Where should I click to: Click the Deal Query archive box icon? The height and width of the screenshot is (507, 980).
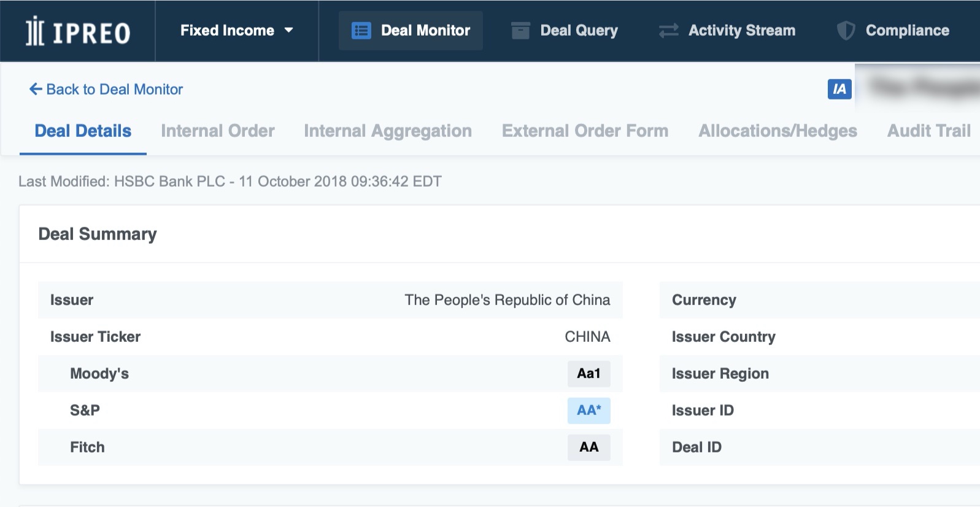(x=520, y=31)
